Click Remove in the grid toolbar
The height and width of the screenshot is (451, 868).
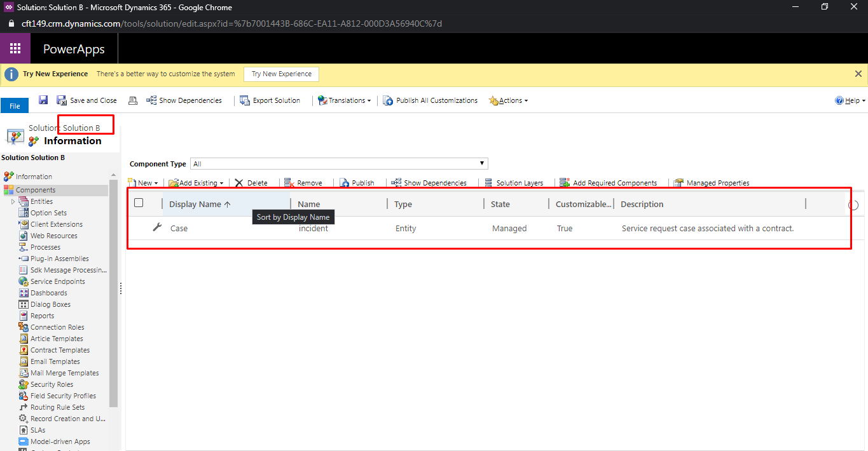point(303,183)
